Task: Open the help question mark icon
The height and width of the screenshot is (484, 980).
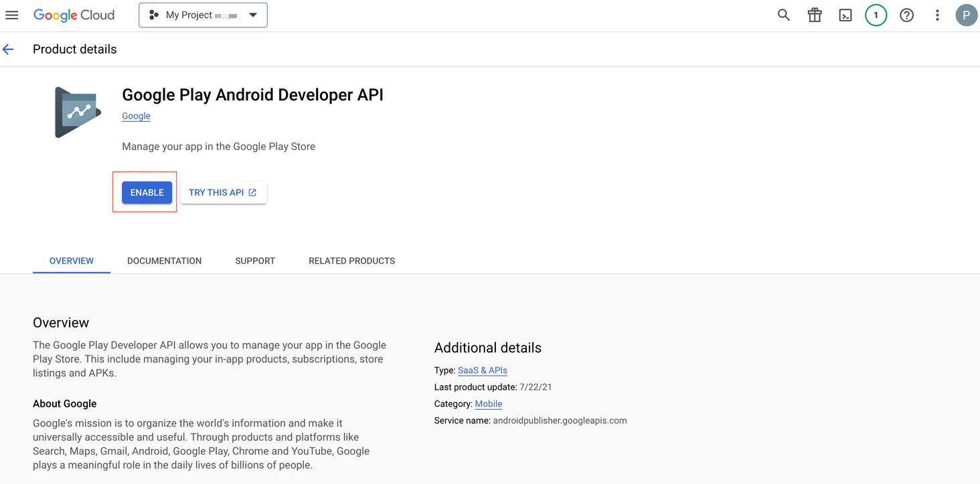Action: click(906, 15)
